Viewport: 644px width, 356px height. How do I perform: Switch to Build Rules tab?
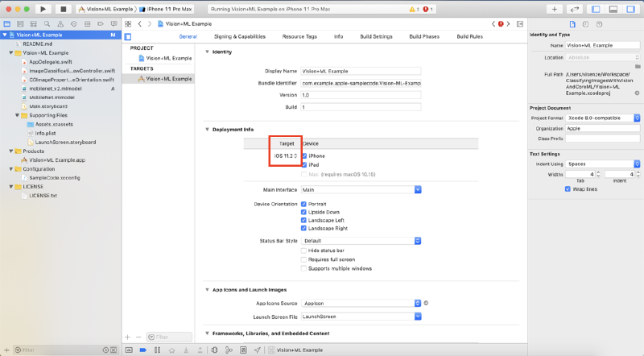470,36
